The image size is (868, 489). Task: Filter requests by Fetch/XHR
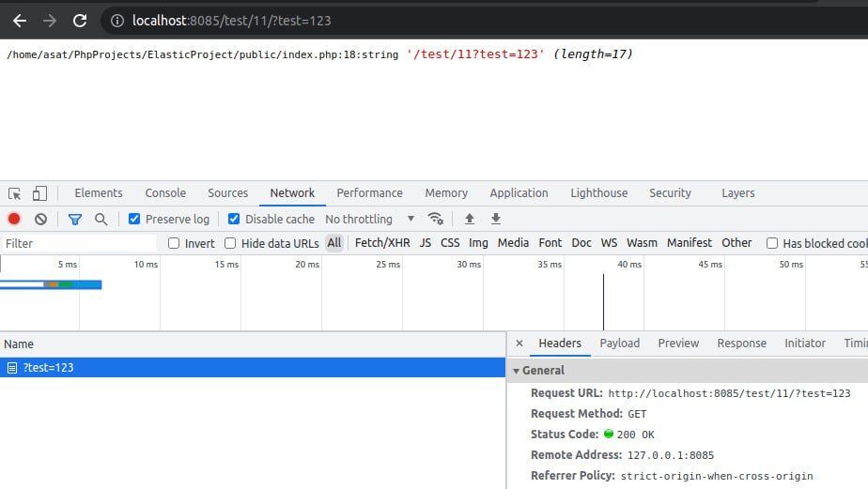382,243
